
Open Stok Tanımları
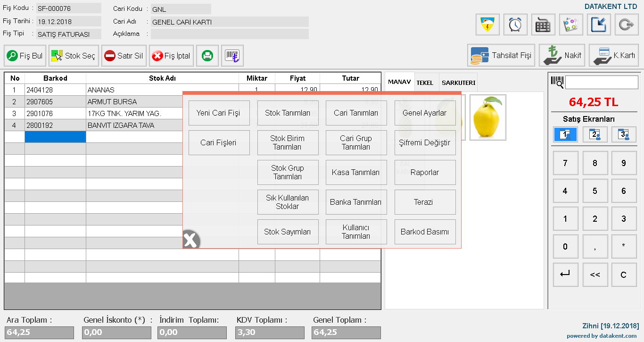click(288, 113)
